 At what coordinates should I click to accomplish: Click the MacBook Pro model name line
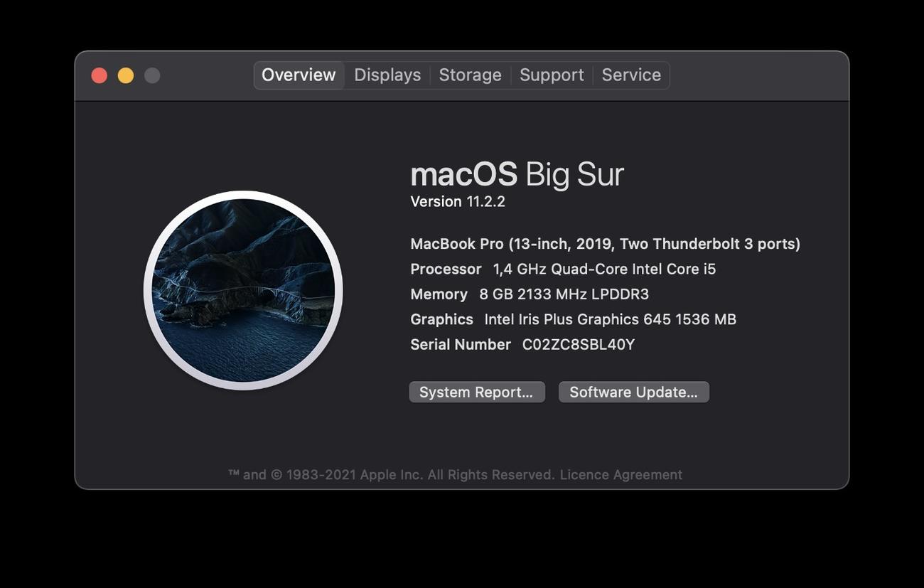[605, 244]
